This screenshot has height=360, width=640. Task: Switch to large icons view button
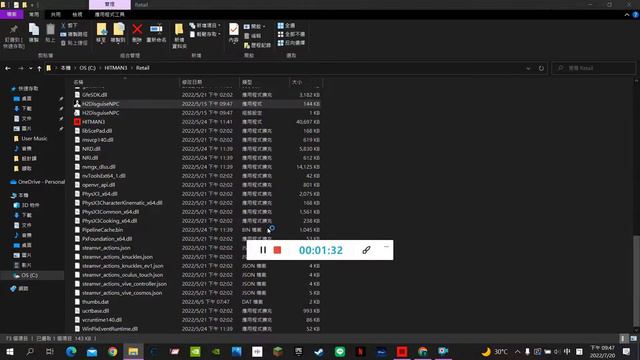(x=633, y=339)
